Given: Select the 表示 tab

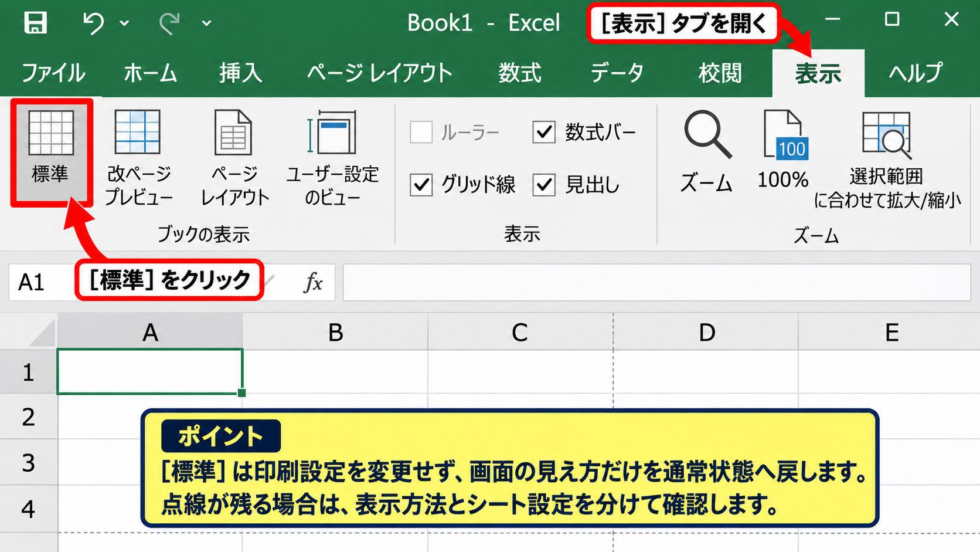Looking at the screenshot, I should [x=818, y=73].
